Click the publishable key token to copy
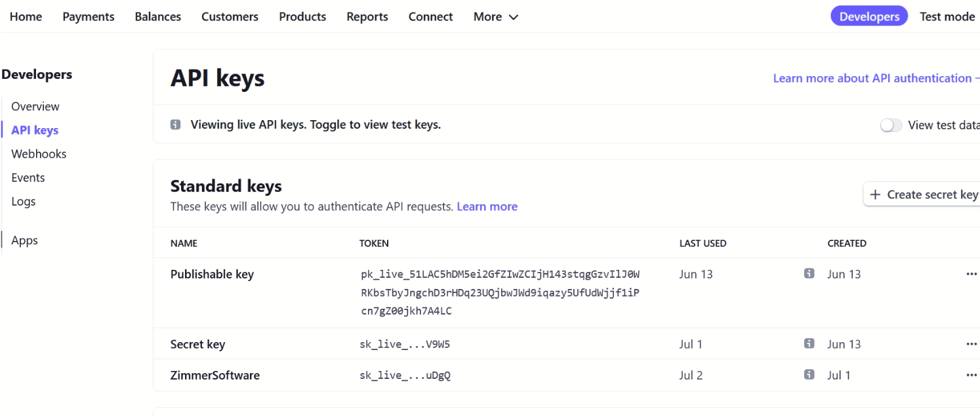The image size is (980, 417). tap(500, 292)
